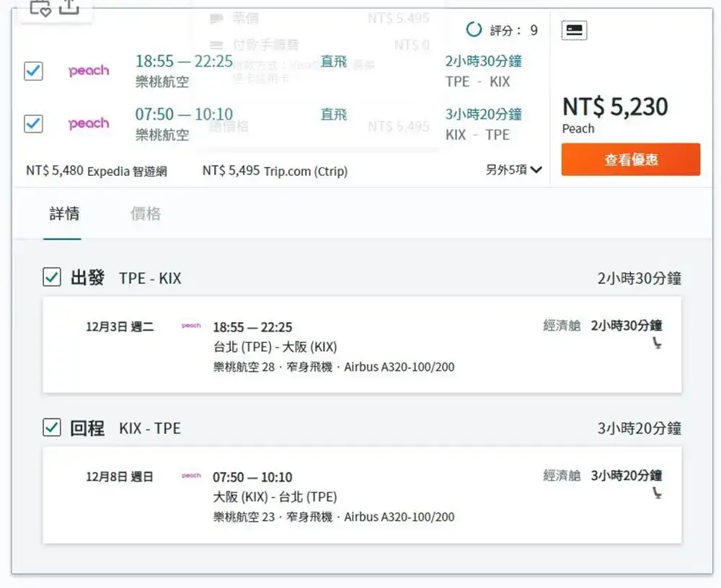Click the orange 查看優惠 button

pos(630,159)
